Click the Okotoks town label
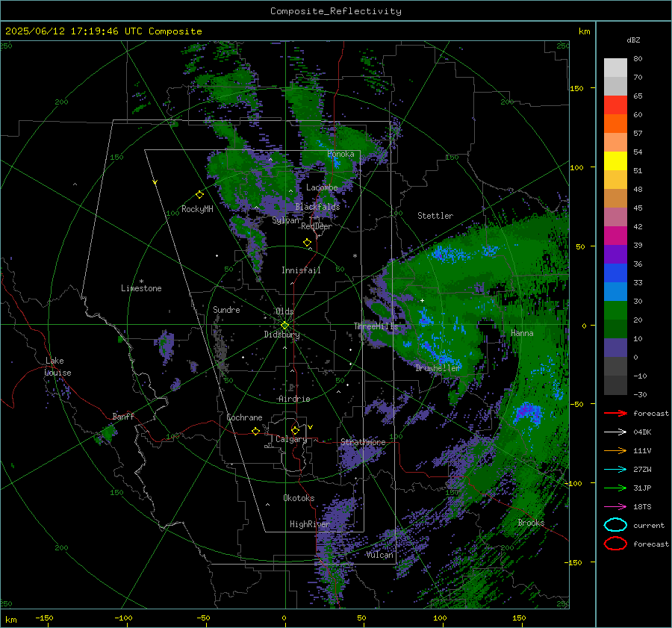Viewport: 672px width, 628px height. 299,498
